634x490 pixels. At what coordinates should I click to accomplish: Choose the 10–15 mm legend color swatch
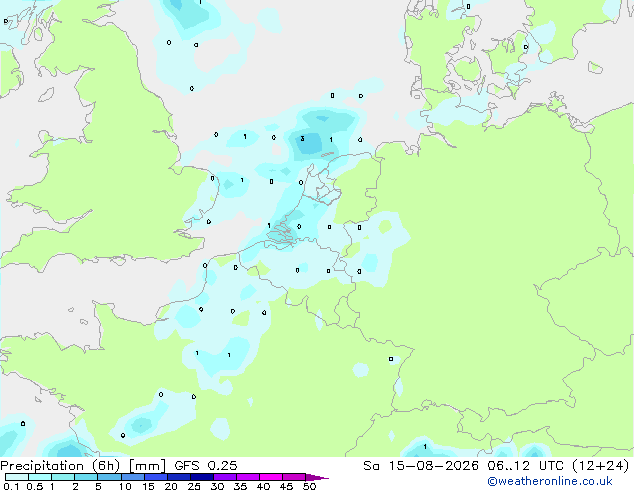click(x=133, y=477)
